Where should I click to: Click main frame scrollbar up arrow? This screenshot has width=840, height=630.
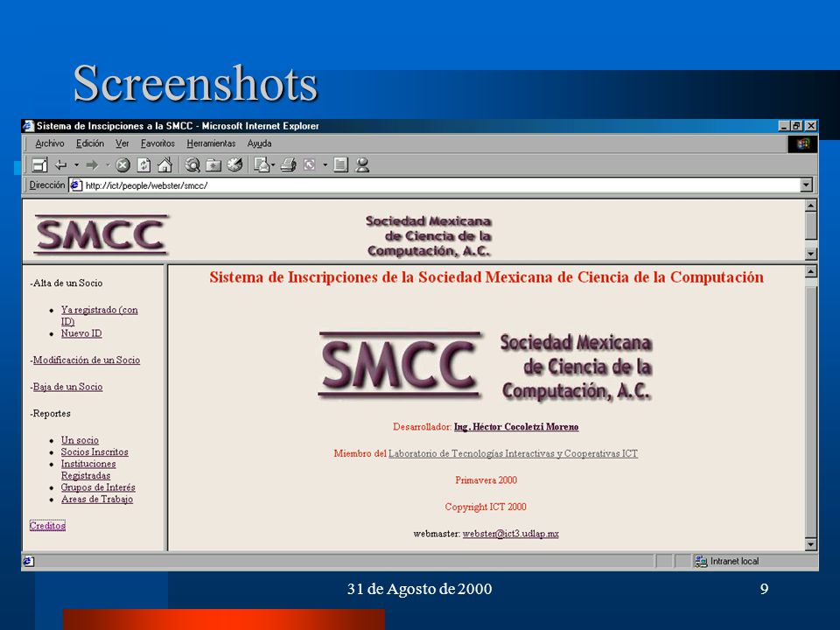tap(811, 271)
